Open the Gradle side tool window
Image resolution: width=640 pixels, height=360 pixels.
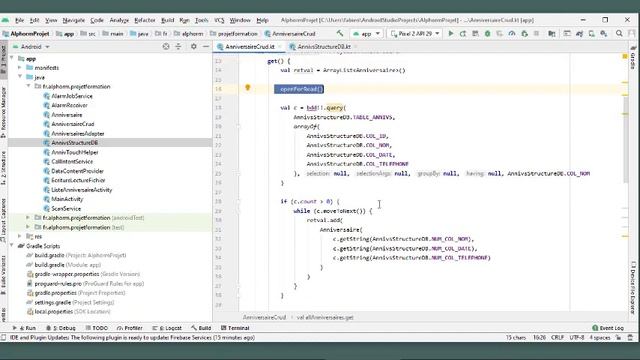(633, 58)
